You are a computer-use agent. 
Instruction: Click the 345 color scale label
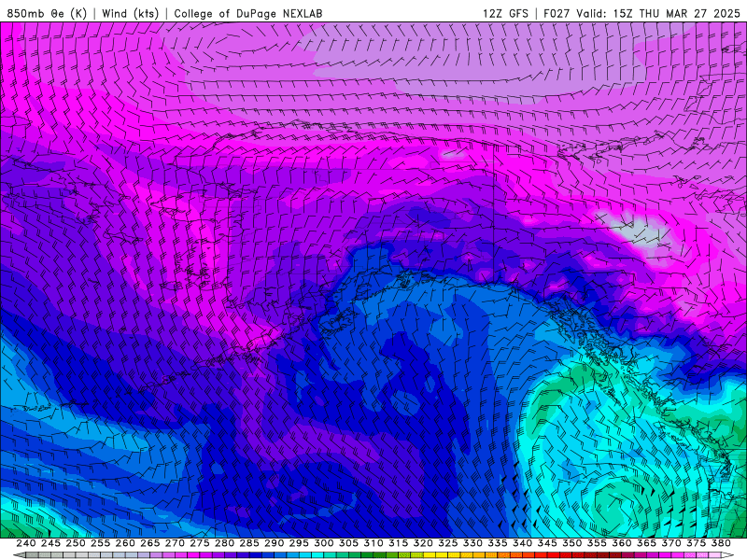[547, 543]
